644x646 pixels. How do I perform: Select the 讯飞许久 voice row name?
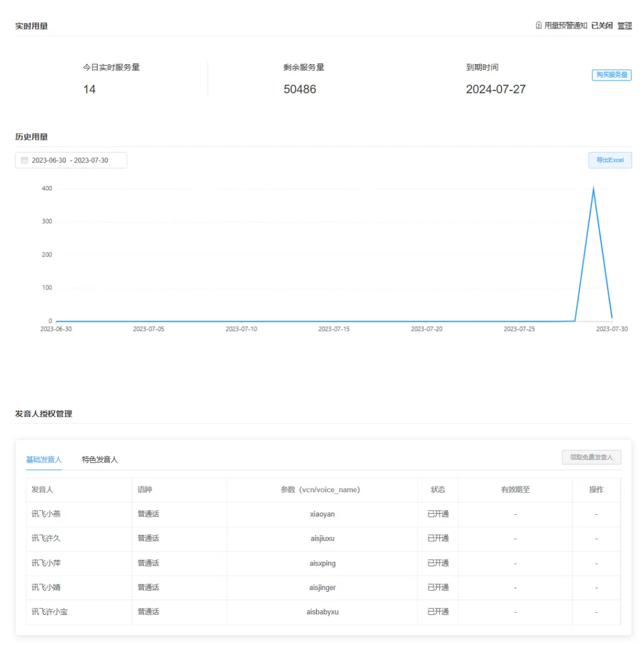(x=46, y=538)
